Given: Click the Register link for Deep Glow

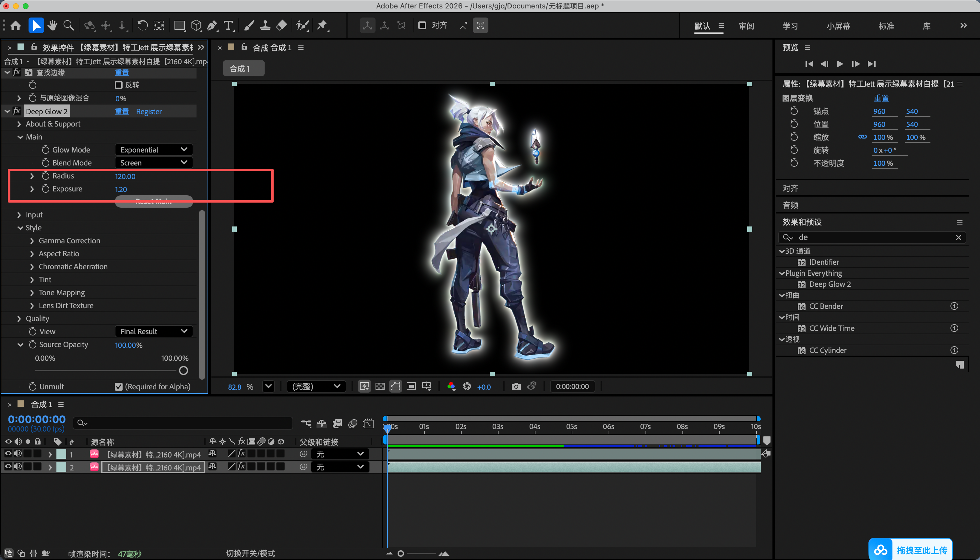Looking at the screenshot, I should (149, 112).
